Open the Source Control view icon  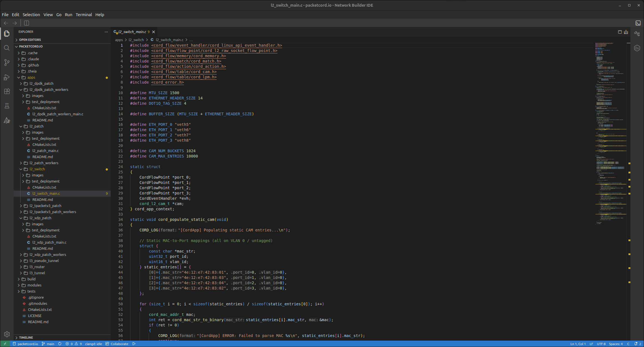coord(7,63)
